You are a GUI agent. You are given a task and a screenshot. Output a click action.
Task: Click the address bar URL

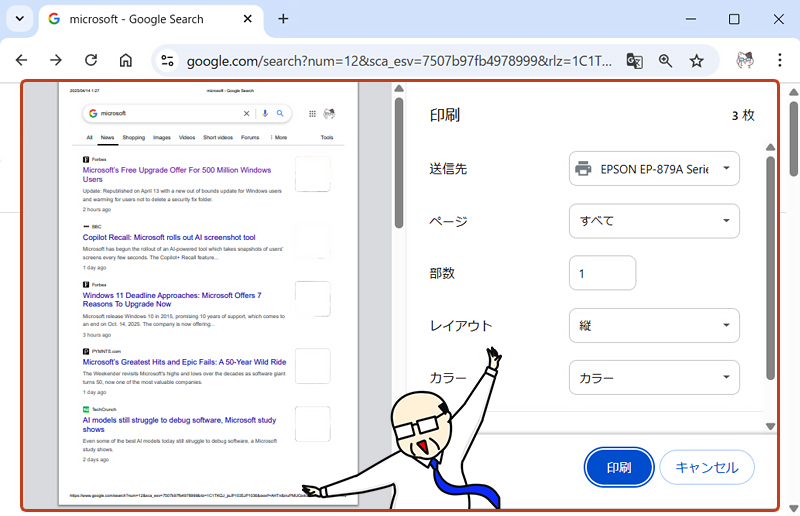[399, 61]
